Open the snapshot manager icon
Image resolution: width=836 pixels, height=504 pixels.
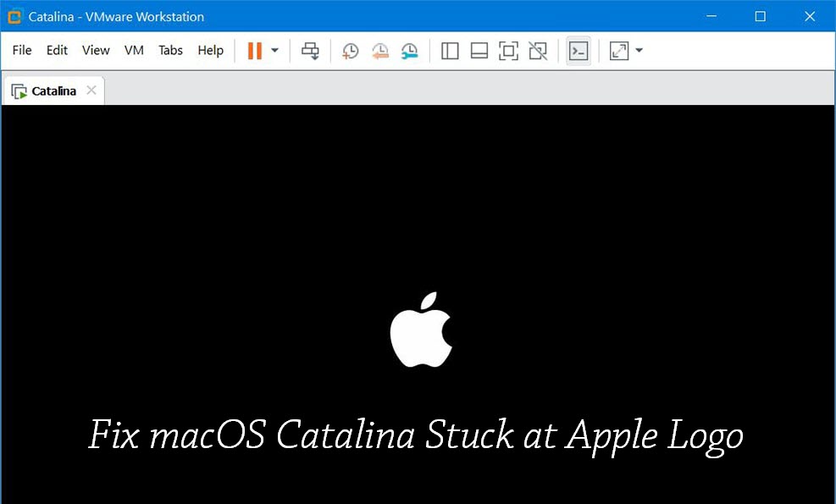[409, 51]
